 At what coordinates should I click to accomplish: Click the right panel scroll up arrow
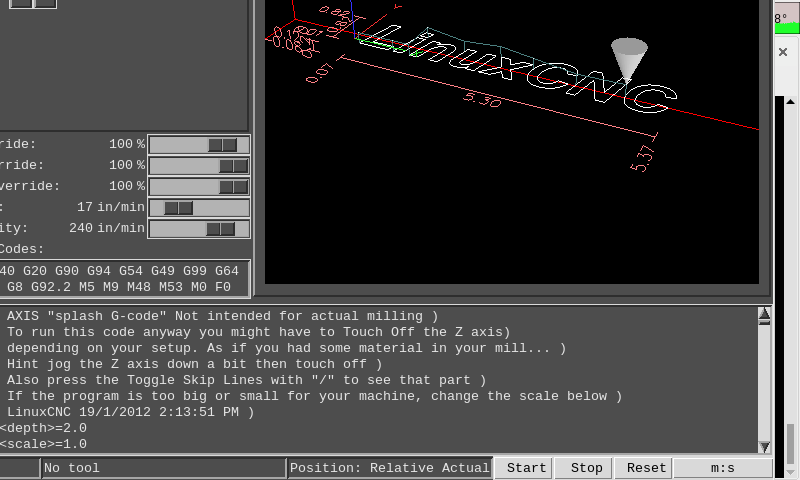(x=790, y=102)
